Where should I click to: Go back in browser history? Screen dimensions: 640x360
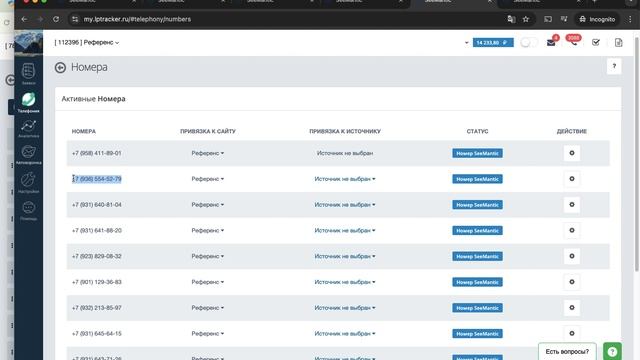(x=24, y=19)
